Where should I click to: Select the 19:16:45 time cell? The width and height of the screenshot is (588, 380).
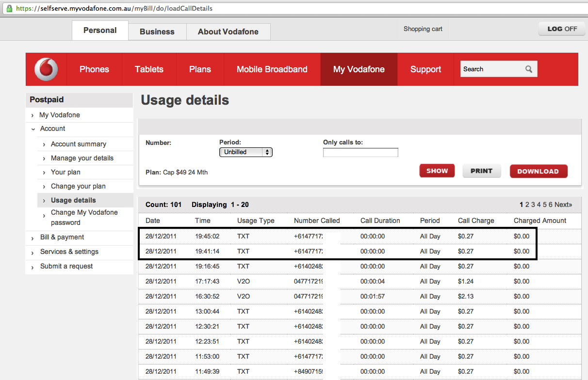(207, 267)
